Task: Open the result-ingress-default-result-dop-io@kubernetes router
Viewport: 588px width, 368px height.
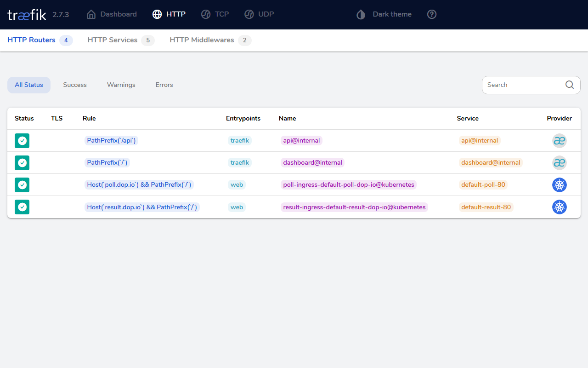Action: tap(354, 207)
